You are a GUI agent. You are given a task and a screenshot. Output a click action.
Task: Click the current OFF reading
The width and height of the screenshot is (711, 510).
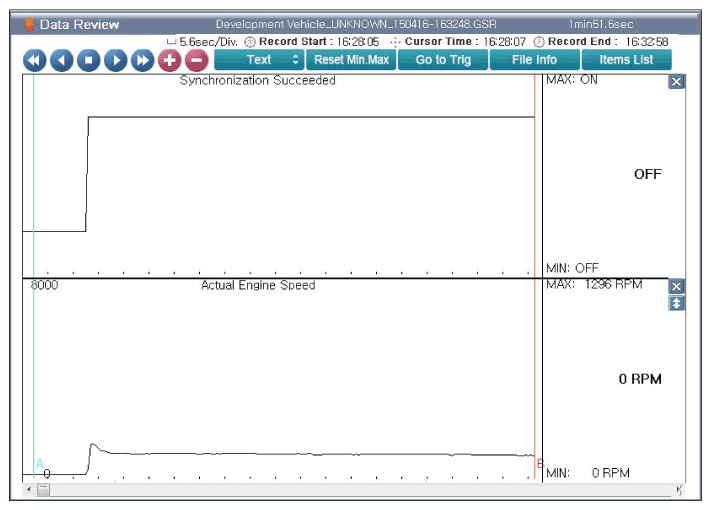click(x=648, y=174)
